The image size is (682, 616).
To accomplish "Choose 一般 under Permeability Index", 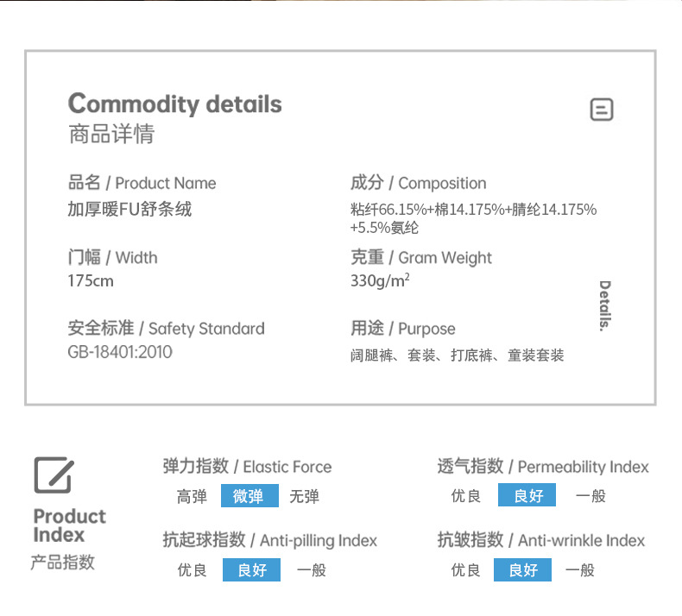I will [x=590, y=495].
